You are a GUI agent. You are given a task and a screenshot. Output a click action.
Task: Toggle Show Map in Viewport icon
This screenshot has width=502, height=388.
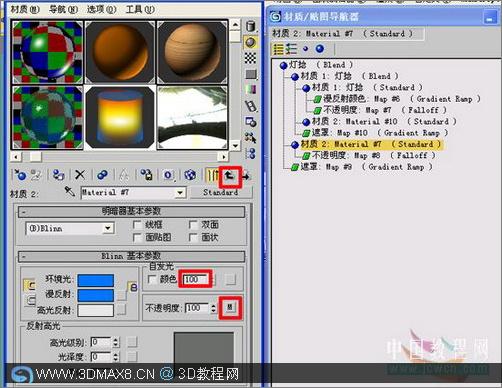190,175
